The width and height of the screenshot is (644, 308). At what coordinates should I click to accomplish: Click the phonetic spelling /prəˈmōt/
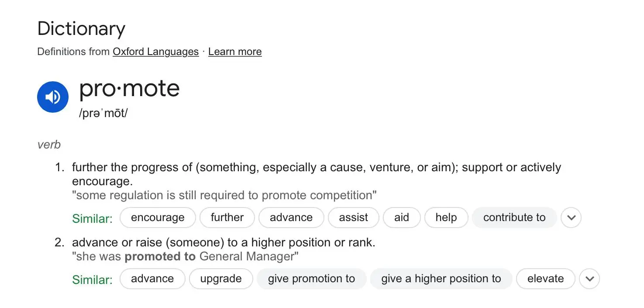[103, 113]
